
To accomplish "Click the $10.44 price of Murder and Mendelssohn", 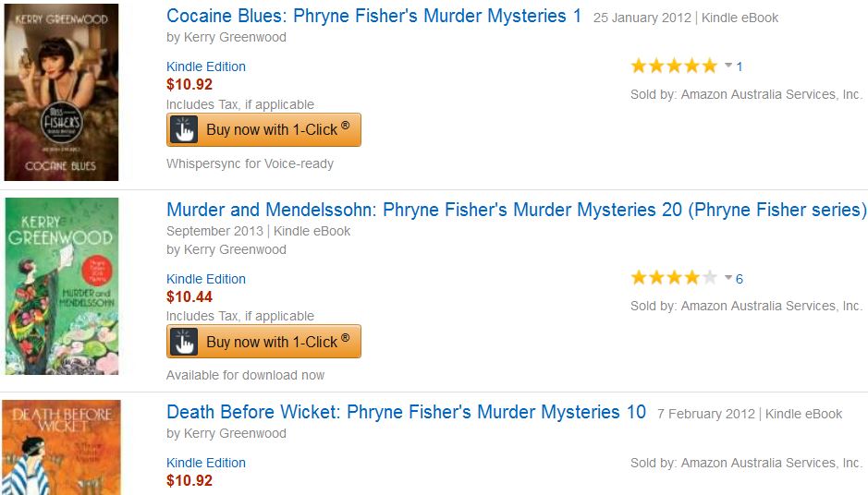I will (x=189, y=296).
